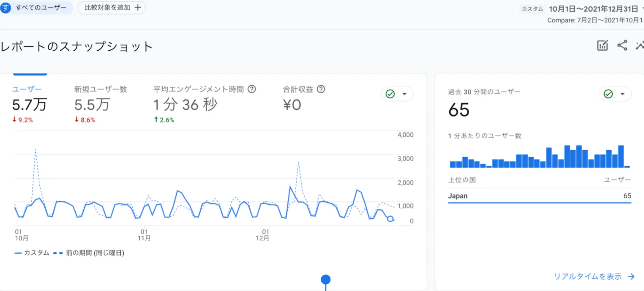Click the circular endpoint marker on chart line
Image resolution: width=644 pixels, height=291 pixels.
coord(390,219)
